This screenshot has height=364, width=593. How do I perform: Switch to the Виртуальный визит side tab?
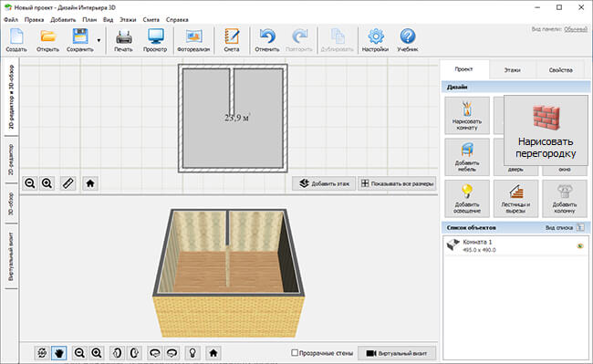click(11, 256)
